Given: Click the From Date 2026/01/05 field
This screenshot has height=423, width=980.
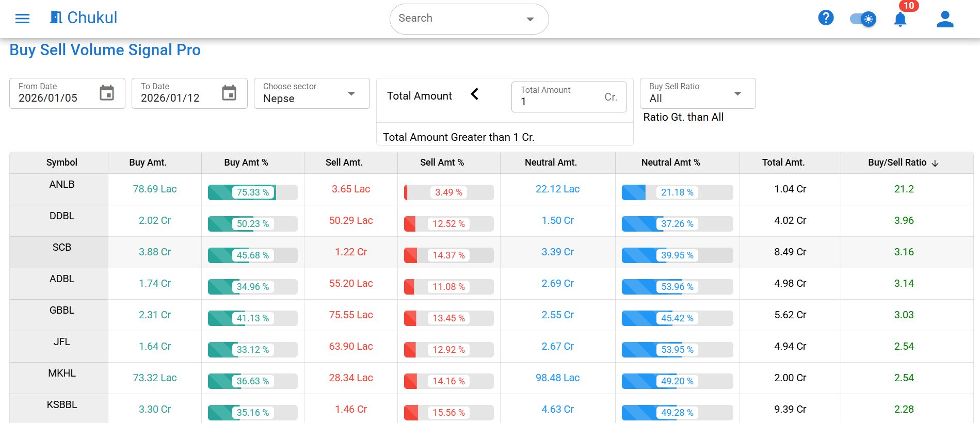Looking at the screenshot, I should coord(67,93).
